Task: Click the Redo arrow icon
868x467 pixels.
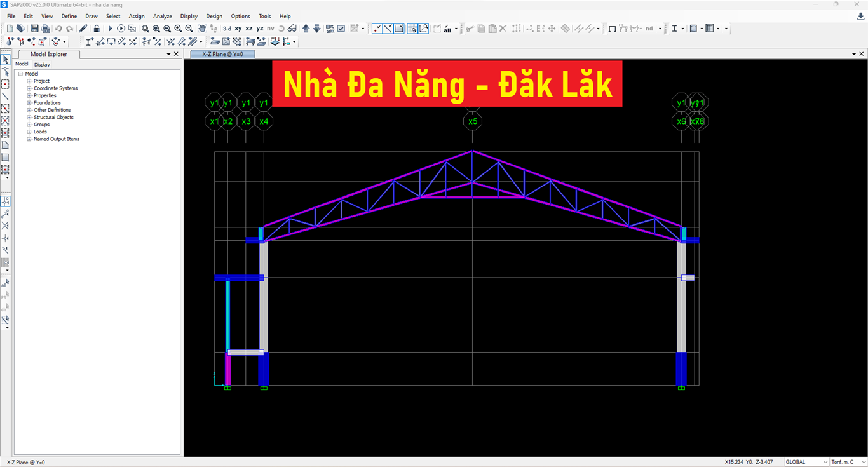Action: pos(69,29)
